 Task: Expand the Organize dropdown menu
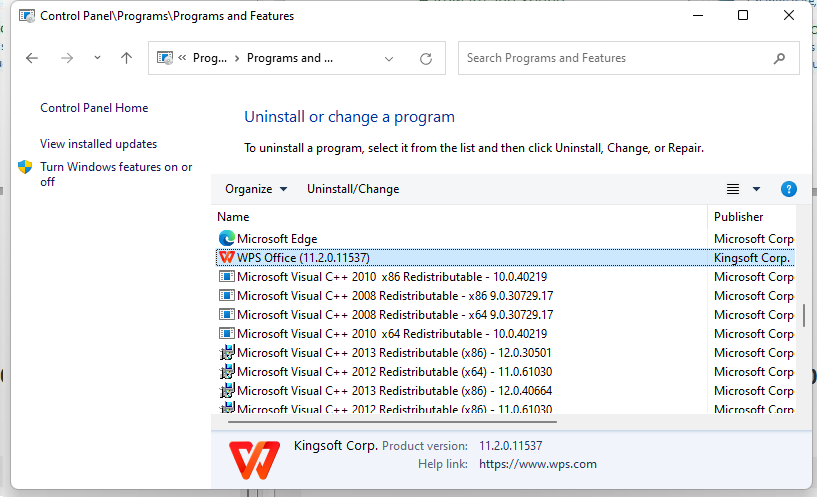click(x=256, y=189)
